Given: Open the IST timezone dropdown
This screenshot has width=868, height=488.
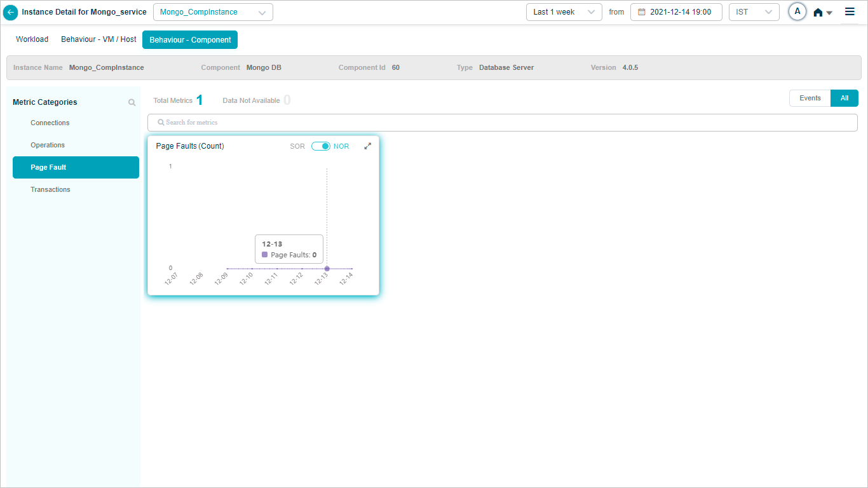Looking at the screenshot, I should click(754, 12).
